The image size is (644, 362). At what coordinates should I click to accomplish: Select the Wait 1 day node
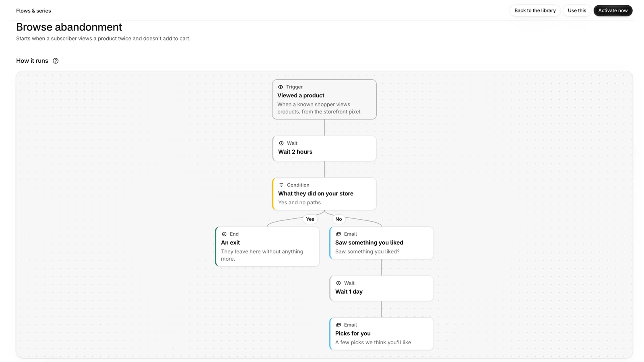point(382,288)
